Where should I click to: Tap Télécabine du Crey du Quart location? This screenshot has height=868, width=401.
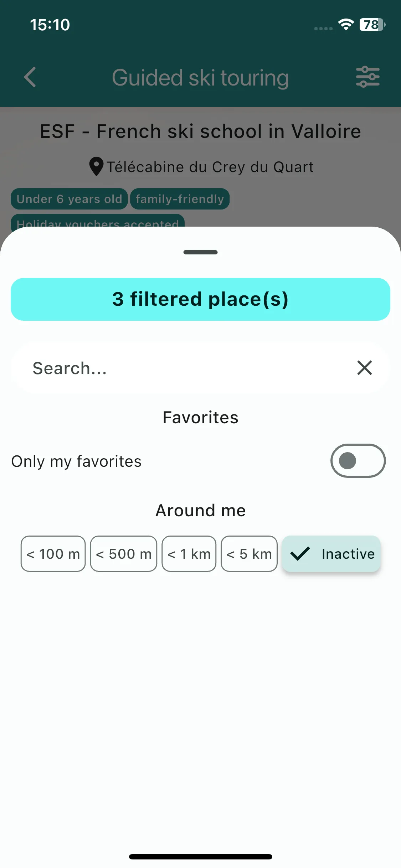coord(210,167)
